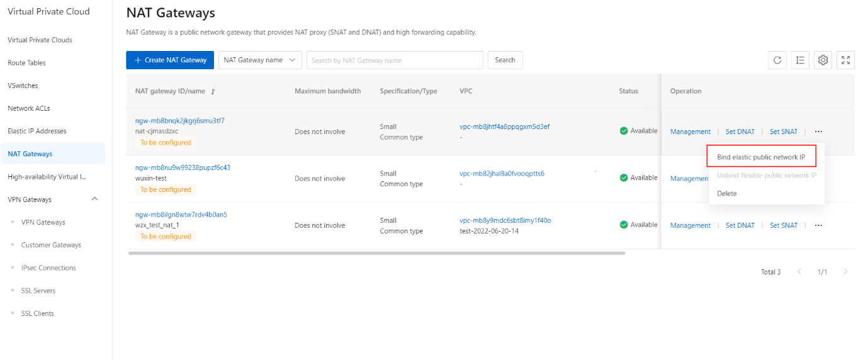Click the Create NAT Gateway button
The width and height of the screenshot is (868, 360).
pos(170,60)
